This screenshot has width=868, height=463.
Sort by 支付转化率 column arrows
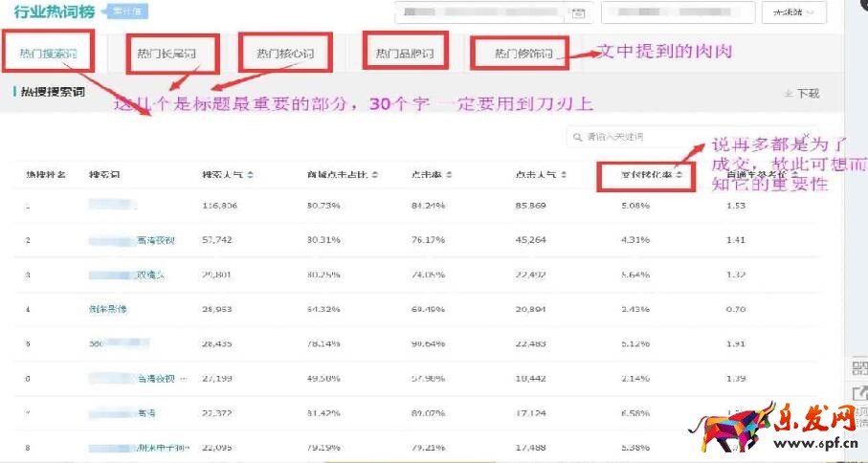pyautogui.click(x=679, y=175)
